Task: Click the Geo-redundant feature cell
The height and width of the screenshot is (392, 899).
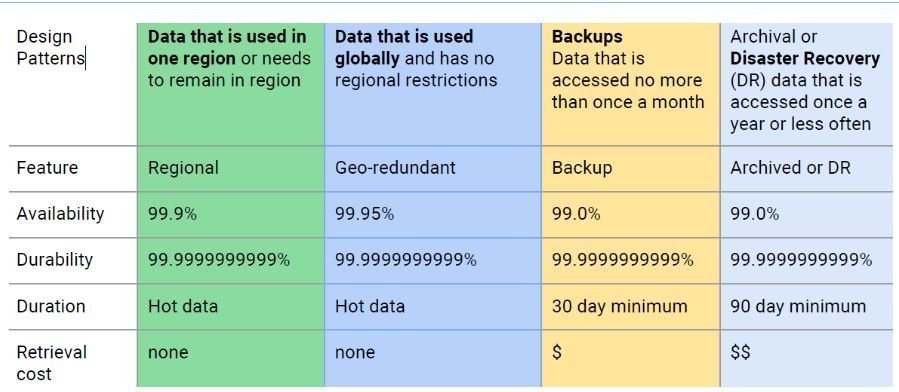Action: 433,168
